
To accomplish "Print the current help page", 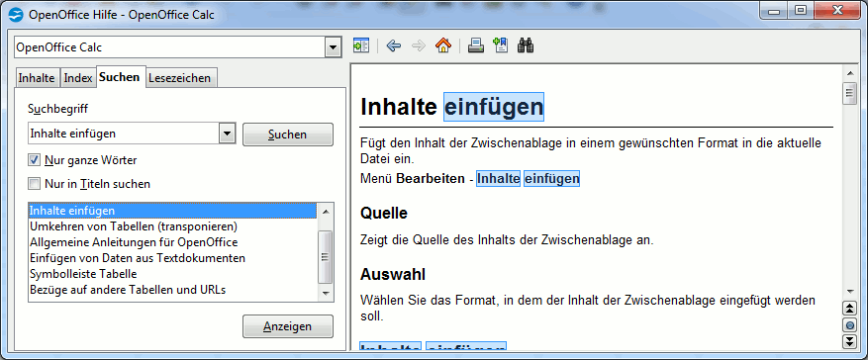I will (475, 45).
